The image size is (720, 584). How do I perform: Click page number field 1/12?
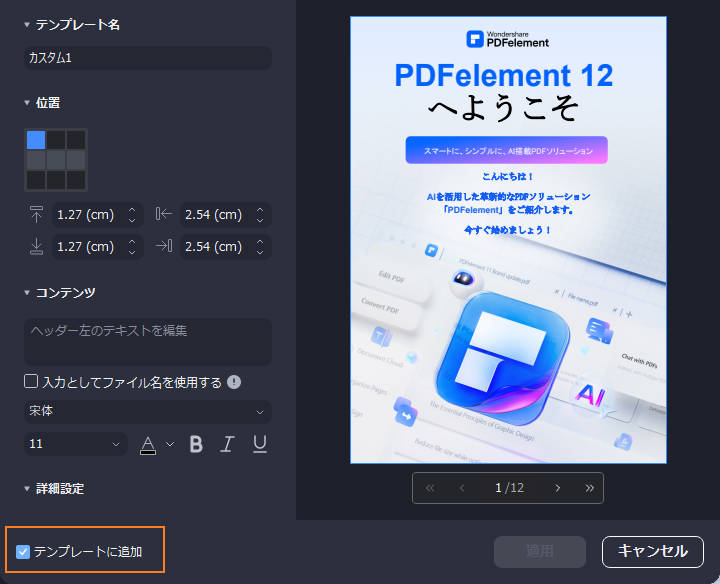pyautogui.click(x=509, y=488)
